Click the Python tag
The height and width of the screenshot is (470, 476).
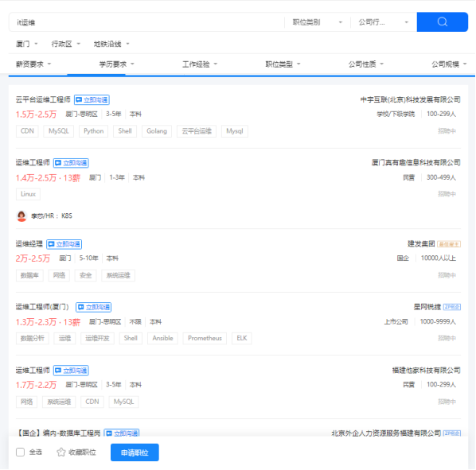coord(93,131)
